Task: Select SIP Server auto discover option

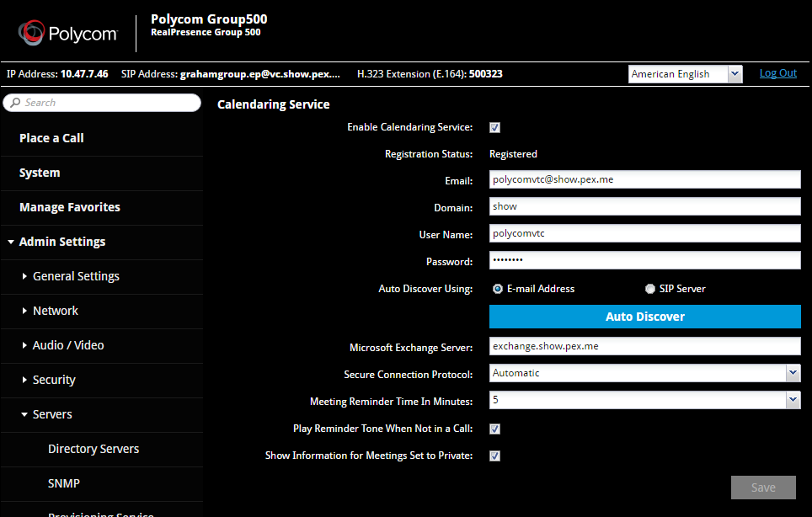Action: pos(650,289)
